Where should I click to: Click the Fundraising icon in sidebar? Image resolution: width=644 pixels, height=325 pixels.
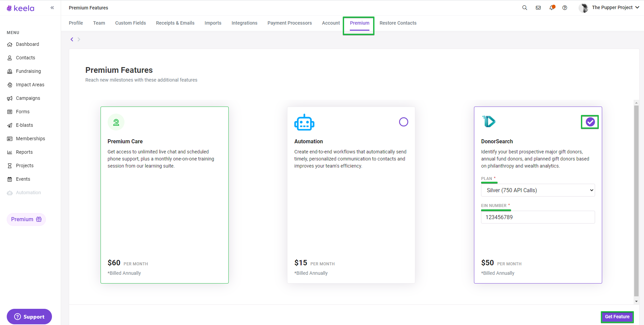pos(10,71)
